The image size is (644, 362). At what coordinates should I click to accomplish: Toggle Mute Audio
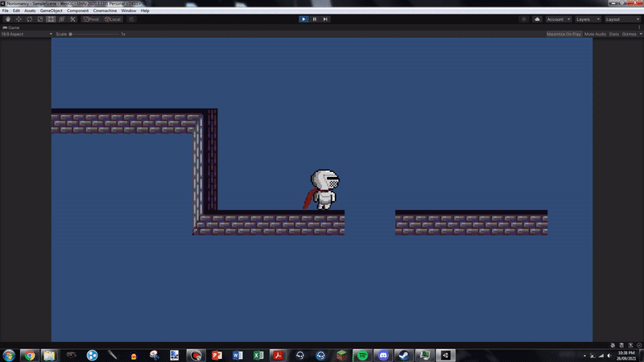[x=595, y=34]
